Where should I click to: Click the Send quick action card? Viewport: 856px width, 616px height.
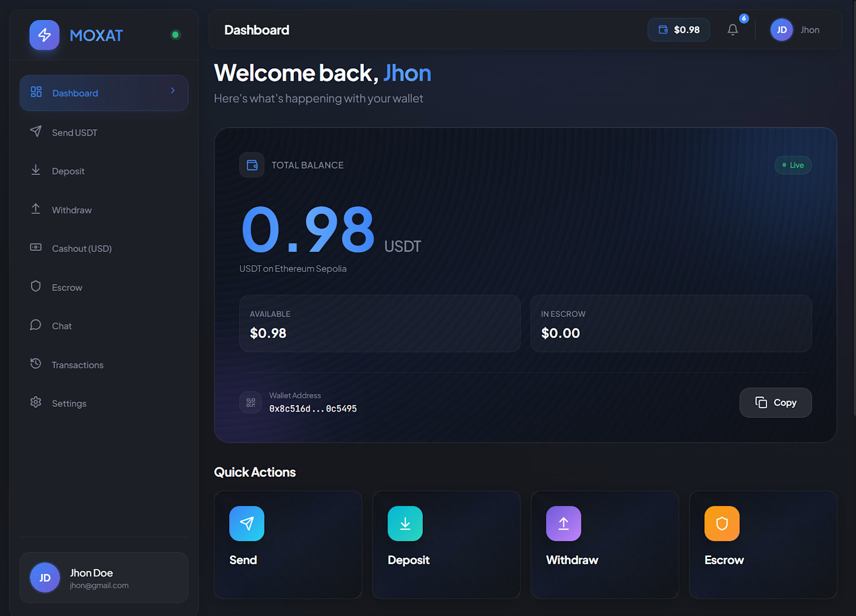click(x=288, y=545)
